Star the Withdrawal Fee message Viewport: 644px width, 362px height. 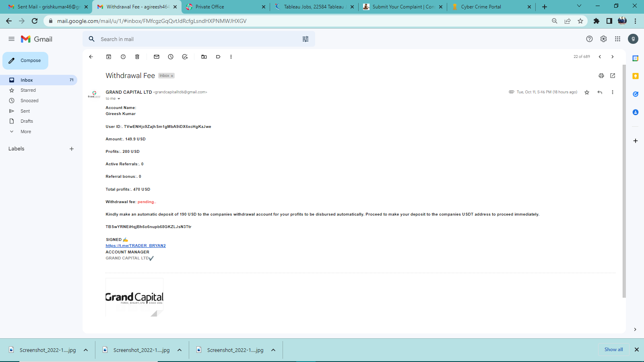[x=587, y=92]
